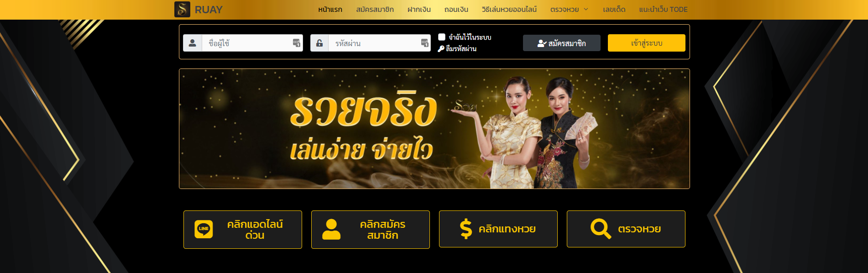The height and width of the screenshot is (273, 868).
Task: Click the dark สมัครสมาชิก button
Action: pos(562,43)
